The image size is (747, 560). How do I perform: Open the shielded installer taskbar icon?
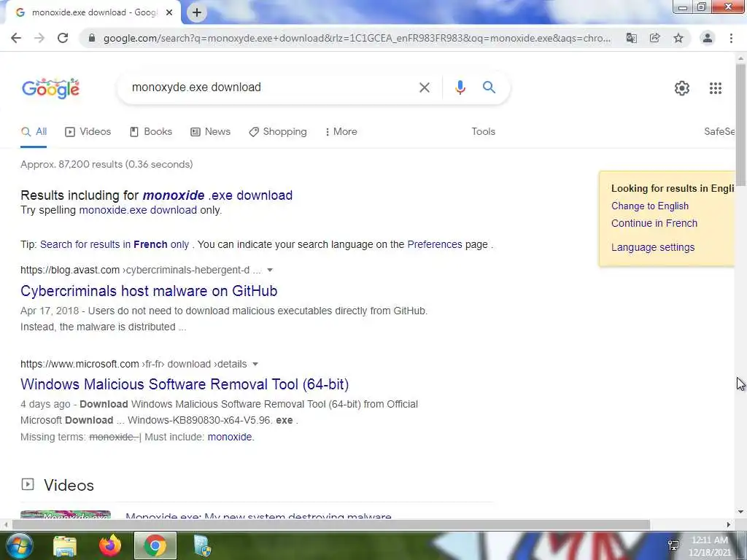(x=203, y=545)
